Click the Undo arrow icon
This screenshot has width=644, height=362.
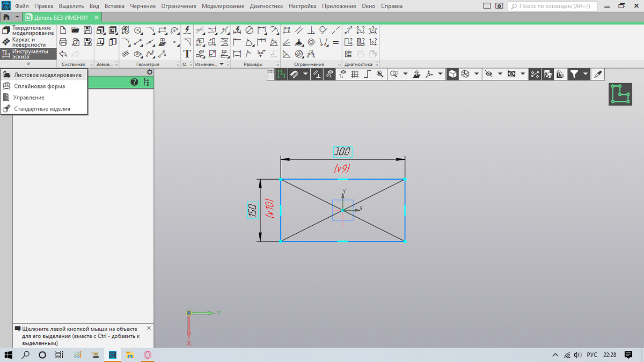point(63,54)
